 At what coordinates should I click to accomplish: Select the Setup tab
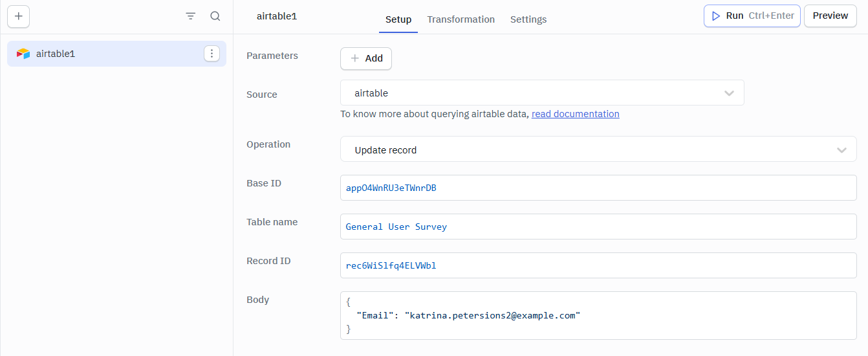398,19
